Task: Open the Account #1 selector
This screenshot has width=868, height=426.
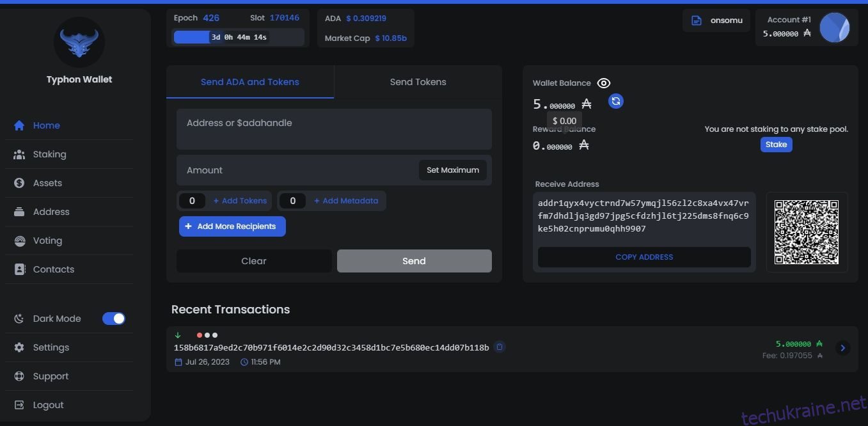Action: (x=807, y=28)
